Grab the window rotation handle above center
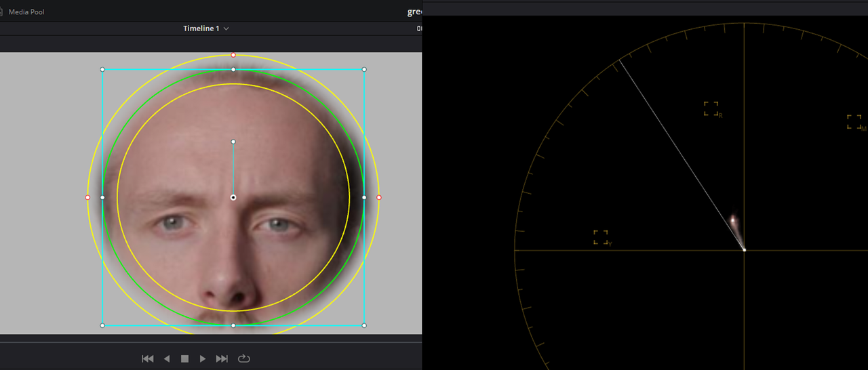The width and height of the screenshot is (868, 370). click(233, 142)
